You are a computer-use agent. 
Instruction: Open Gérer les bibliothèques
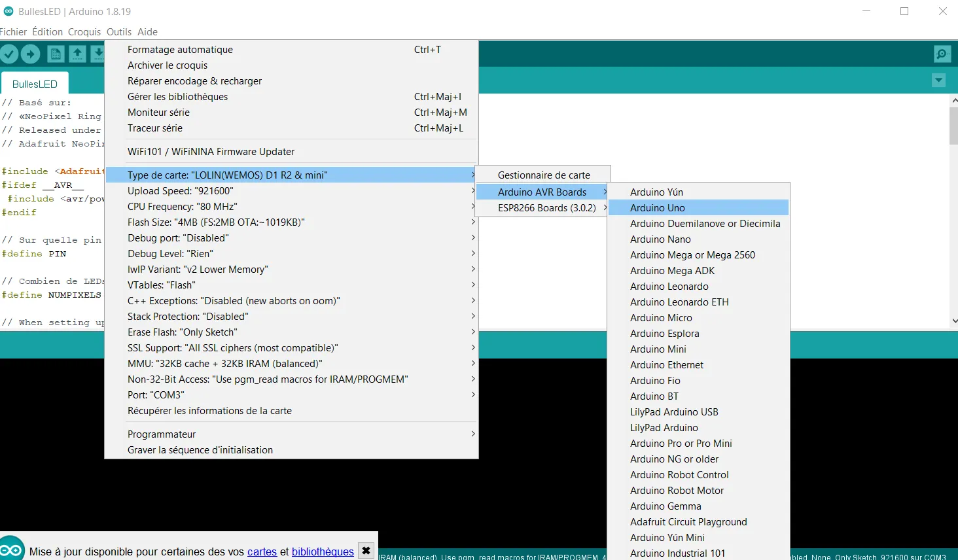click(291, 97)
